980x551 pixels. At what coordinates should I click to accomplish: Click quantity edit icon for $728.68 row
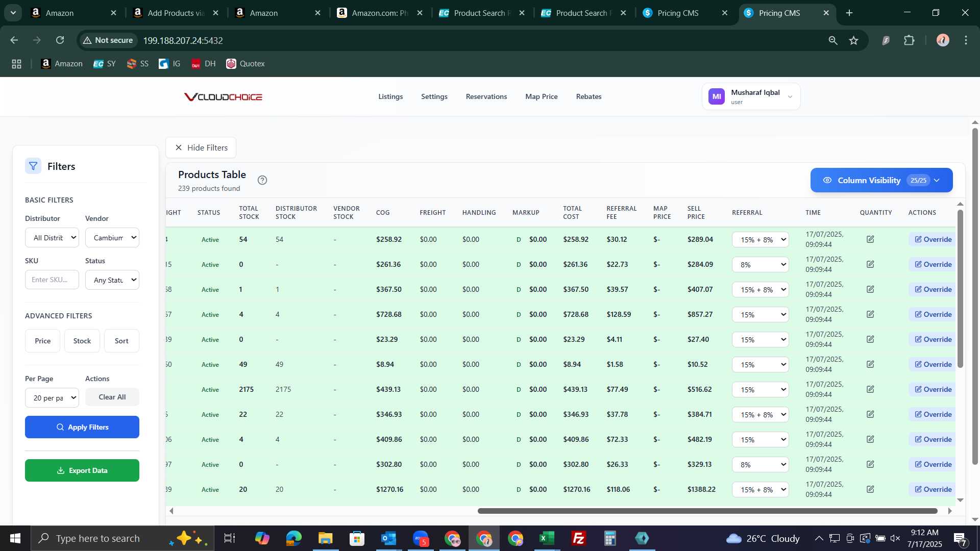pos(870,314)
